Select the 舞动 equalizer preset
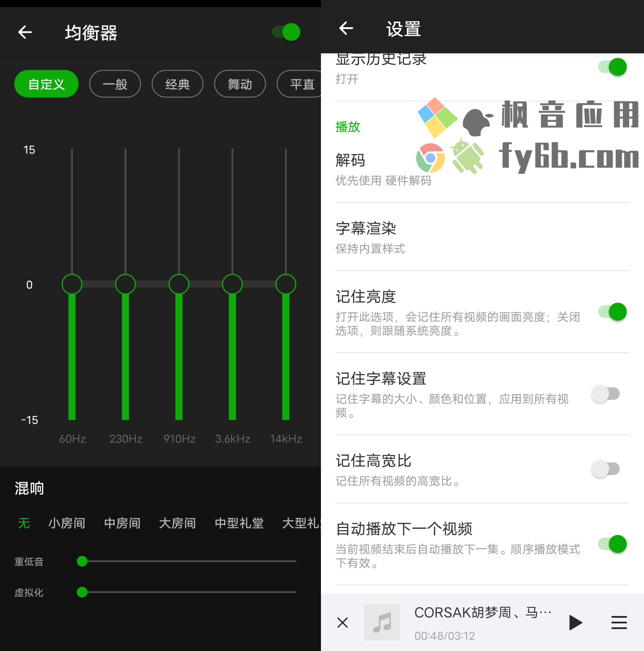644x651 pixels. point(240,84)
